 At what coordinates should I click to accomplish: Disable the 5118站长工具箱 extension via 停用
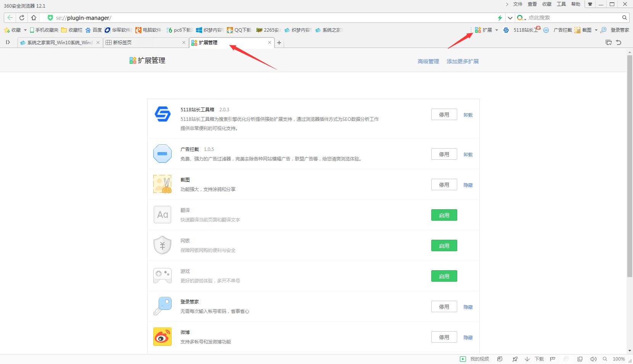point(444,114)
